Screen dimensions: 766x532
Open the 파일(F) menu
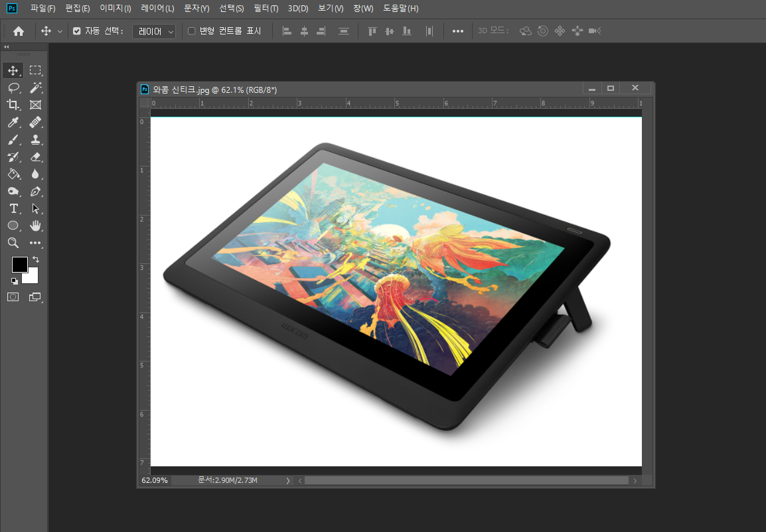coord(43,9)
